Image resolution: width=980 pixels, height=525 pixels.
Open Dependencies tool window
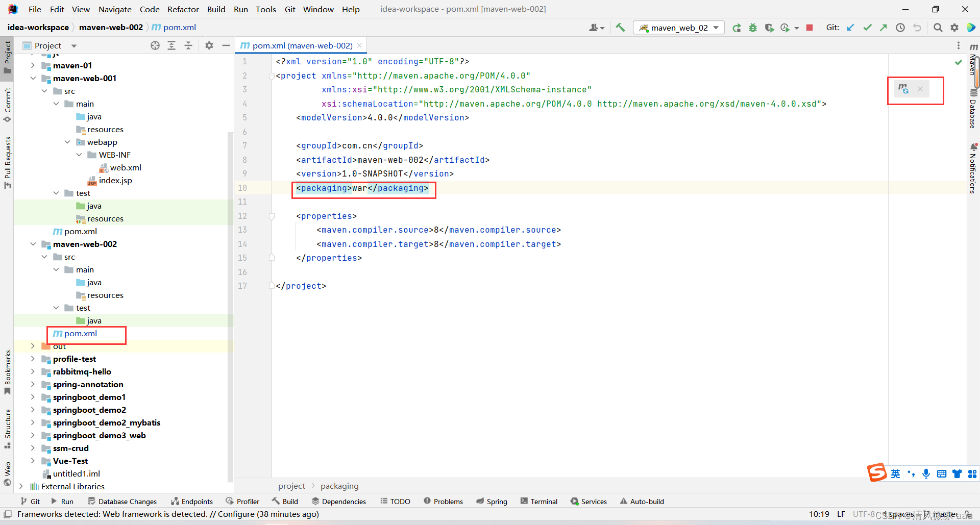pyautogui.click(x=338, y=501)
